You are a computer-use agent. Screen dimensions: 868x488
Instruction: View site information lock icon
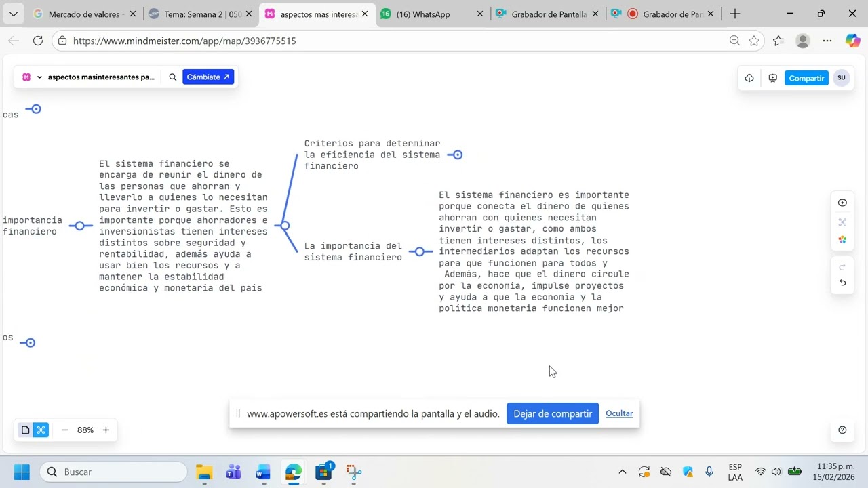pyautogui.click(x=62, y=41)
